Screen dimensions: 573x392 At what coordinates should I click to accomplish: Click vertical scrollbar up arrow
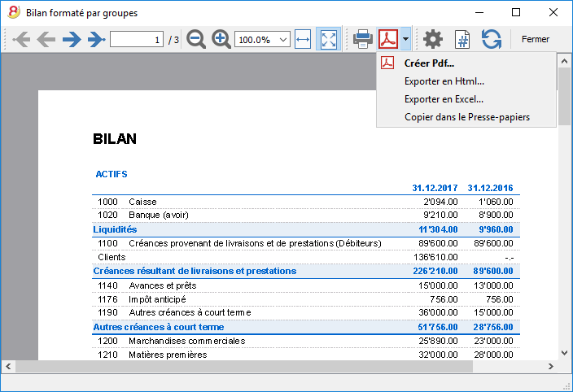point(565,61)
